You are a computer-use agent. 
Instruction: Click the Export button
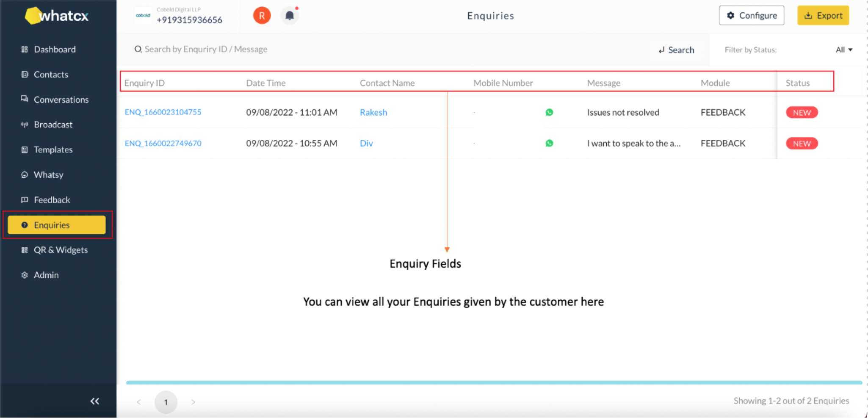[x=823, y=15]
